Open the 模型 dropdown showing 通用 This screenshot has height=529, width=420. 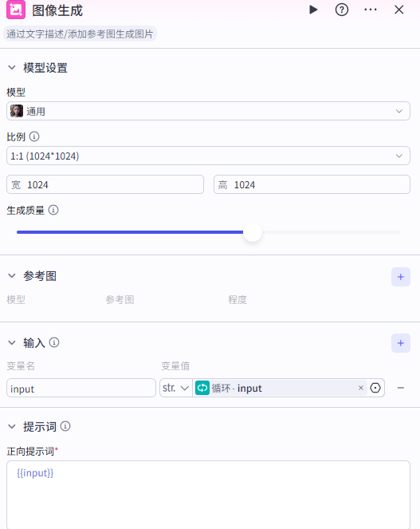[x=208, y=111]
